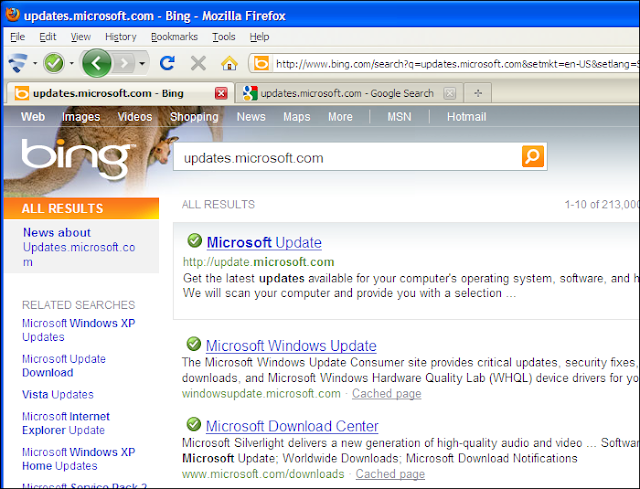
Task: Click the Stop loading X icon
Action: click(198, 63)
